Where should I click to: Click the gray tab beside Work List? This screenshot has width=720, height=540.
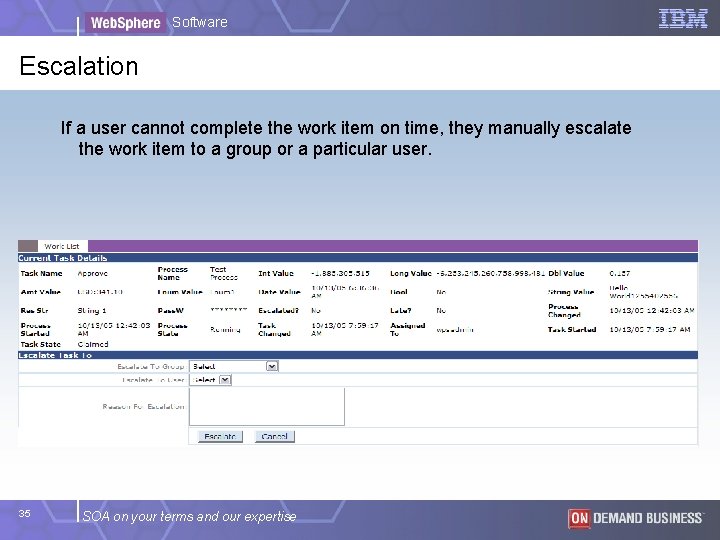click(28, 246)
